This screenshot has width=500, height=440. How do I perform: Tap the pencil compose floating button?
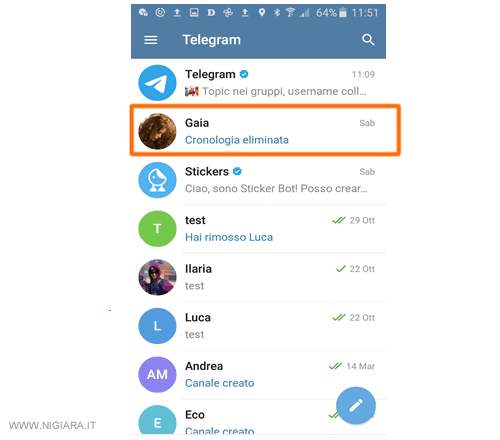click(356, 405)
